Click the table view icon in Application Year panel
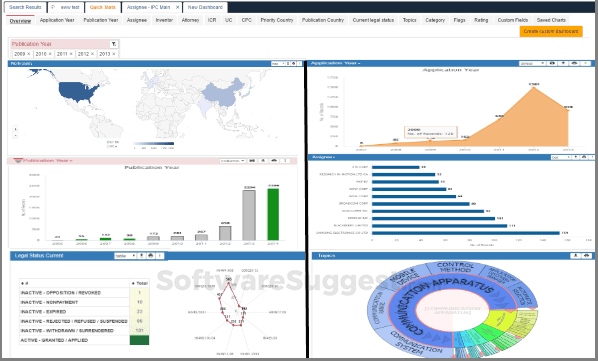The image size is (598, 361). [x=552, y=63]
